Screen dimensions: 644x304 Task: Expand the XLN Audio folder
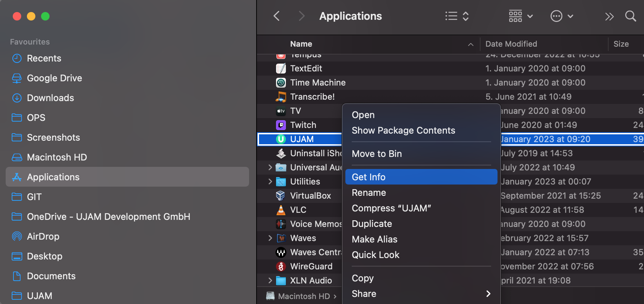(270, 280)
